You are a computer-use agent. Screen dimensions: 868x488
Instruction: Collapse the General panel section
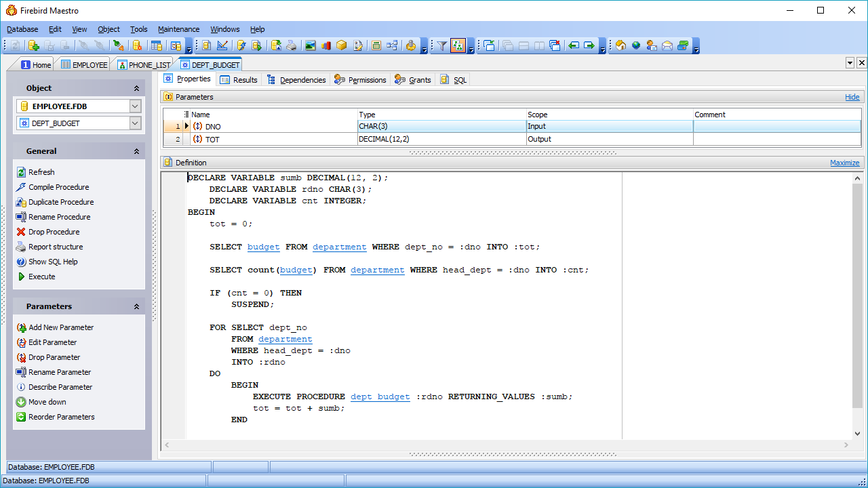click(136, 151)
